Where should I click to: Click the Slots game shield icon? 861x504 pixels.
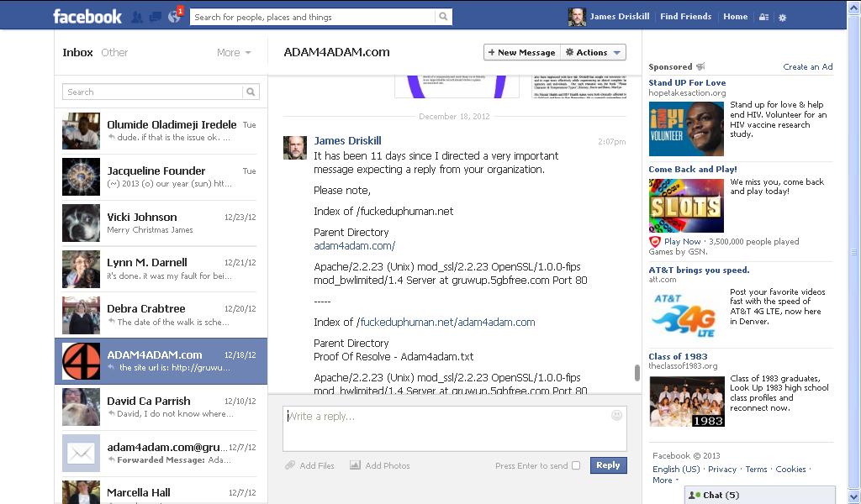point(654,241)
